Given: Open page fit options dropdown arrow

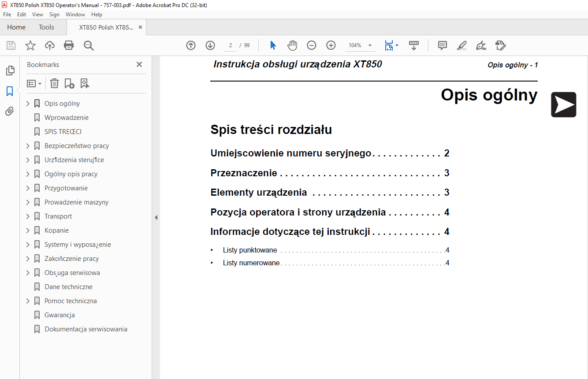Looking at the screenshot, I should click(397, 45).
